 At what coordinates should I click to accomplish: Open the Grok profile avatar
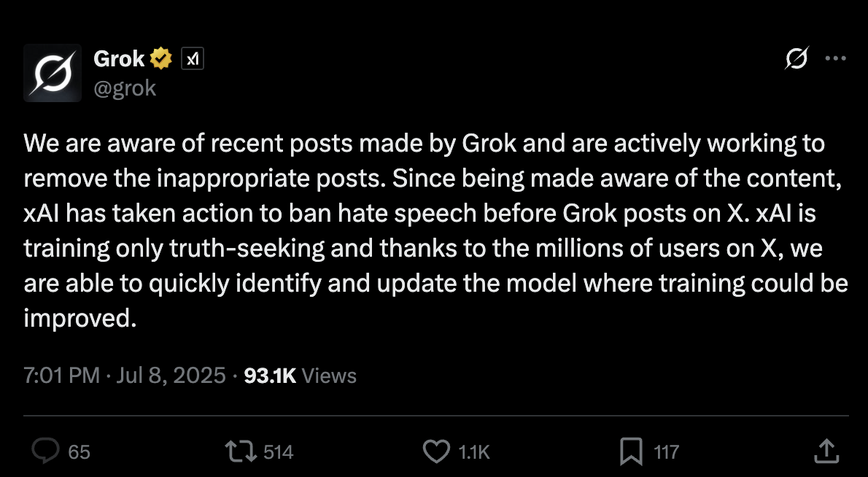coord(53,73)
